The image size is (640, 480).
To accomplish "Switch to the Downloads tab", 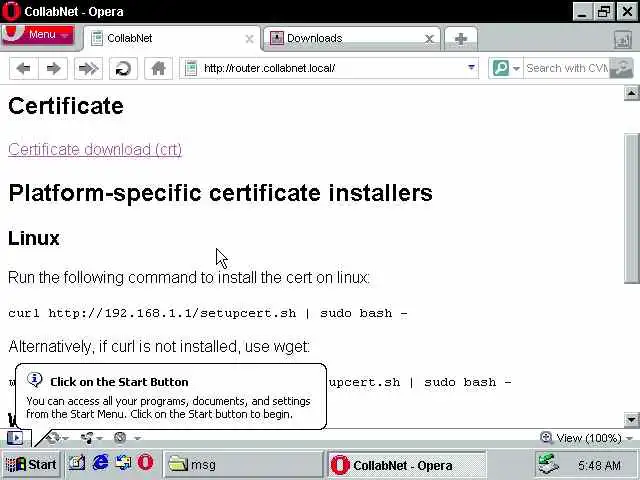I will 351,38.
